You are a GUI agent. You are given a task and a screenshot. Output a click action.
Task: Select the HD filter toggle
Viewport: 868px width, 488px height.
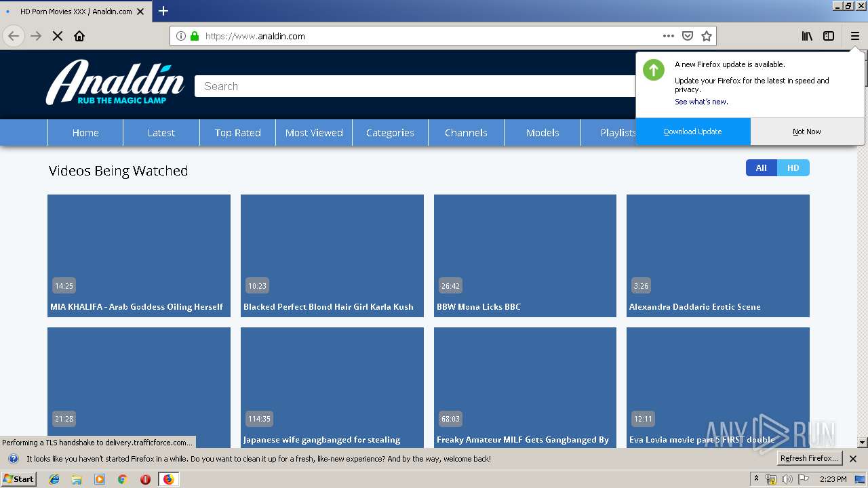pos(793,168)
